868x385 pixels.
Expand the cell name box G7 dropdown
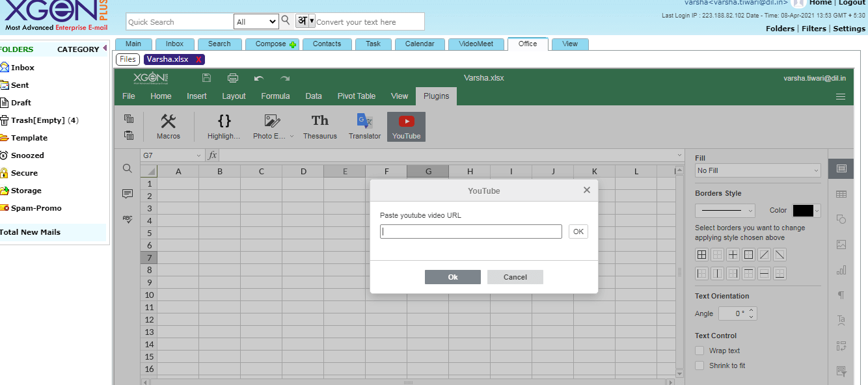point(198,155)
